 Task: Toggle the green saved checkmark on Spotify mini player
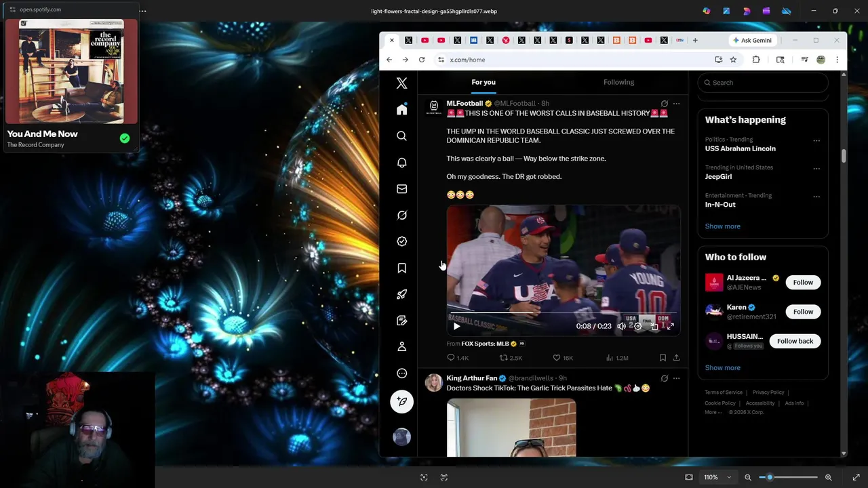125,138
